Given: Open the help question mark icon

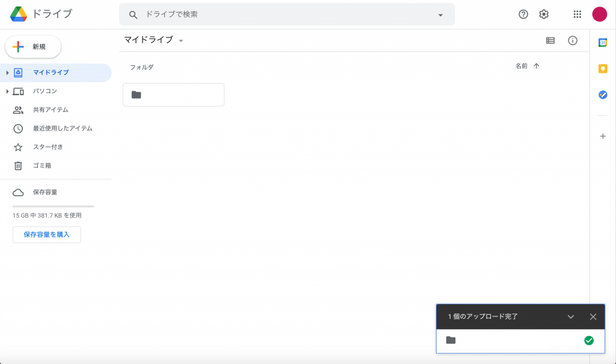Looking at the screenshot, I should (x=523, y=14).
